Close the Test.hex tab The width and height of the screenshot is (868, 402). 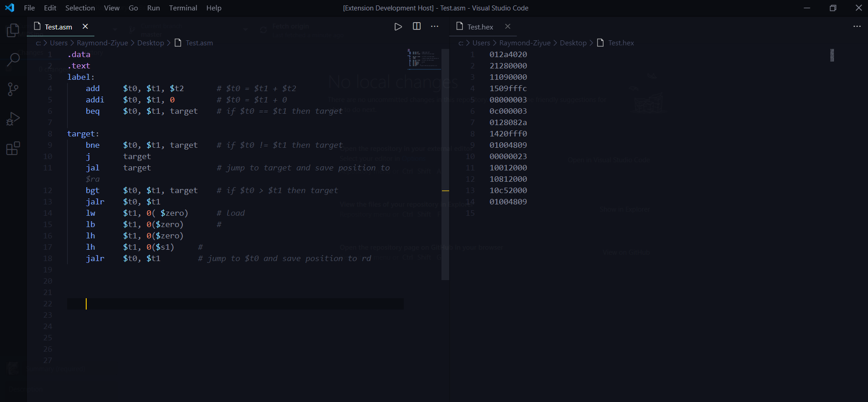[508, 26]
